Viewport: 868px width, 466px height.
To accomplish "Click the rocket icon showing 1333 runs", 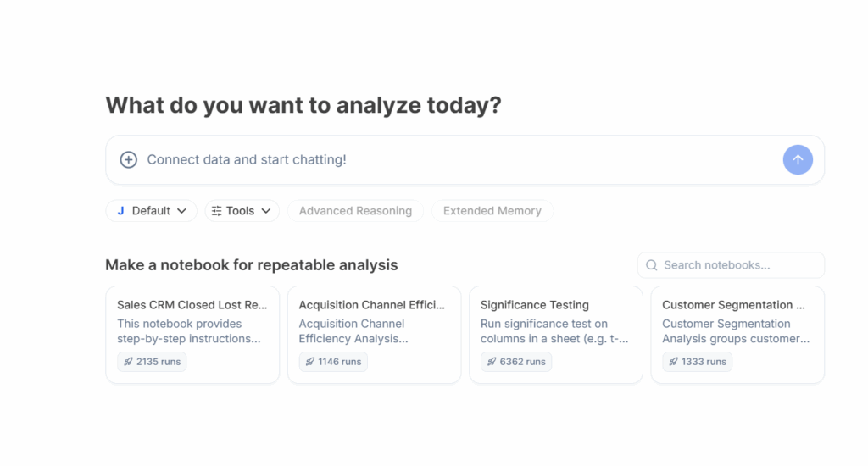I will click(674, 362).
